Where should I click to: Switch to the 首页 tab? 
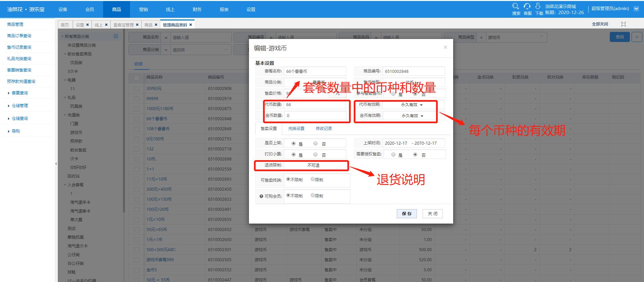click(x=65, y=25)
